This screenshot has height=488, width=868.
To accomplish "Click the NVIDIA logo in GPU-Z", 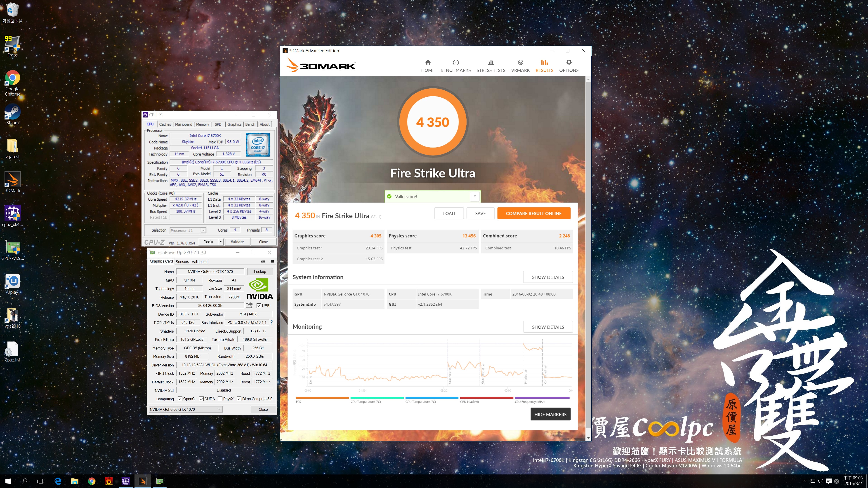I will tap(260, 289).
